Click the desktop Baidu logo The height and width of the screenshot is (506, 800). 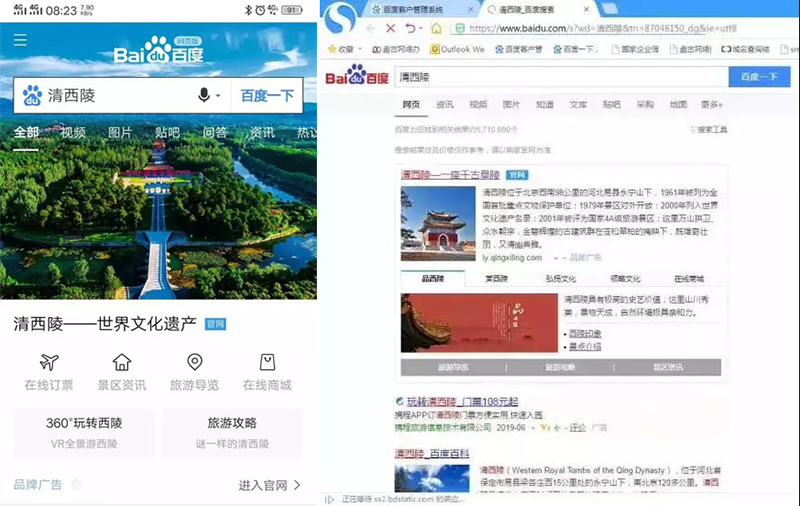pyautogui.click(x=357, y=76)
